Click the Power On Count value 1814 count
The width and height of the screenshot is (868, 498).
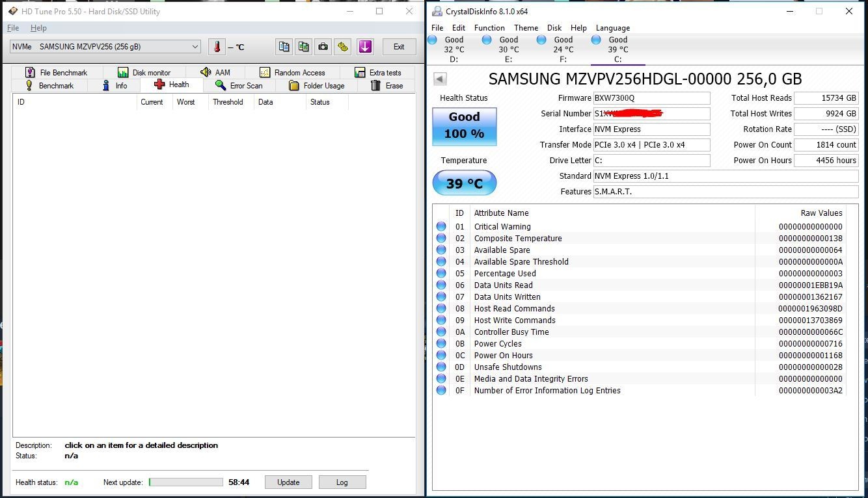click(x=826, y=145)
